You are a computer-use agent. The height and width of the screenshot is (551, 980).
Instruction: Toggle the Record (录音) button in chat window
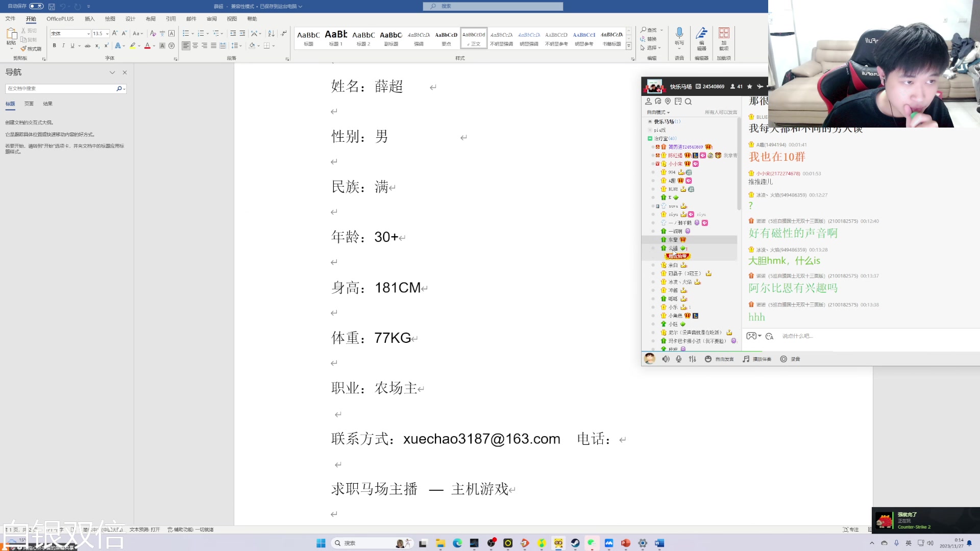coord(790,359)
